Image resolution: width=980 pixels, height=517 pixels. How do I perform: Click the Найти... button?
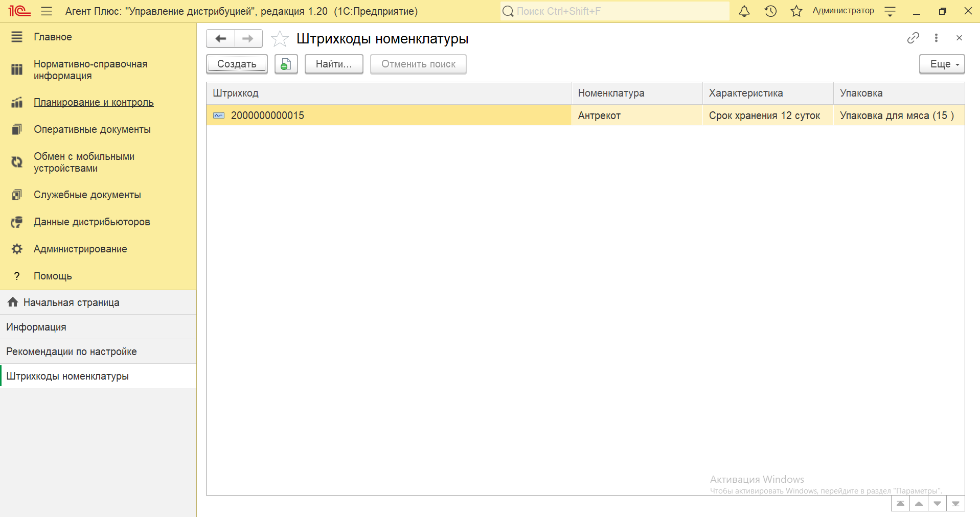[x=333, y=64]
